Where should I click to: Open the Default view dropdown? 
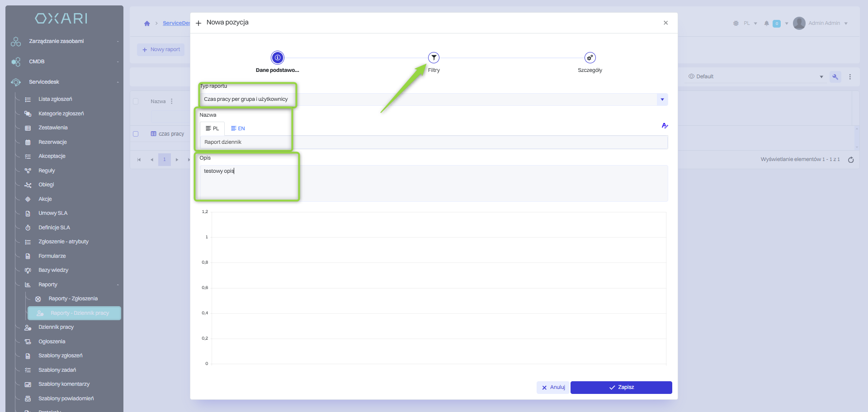755,77
